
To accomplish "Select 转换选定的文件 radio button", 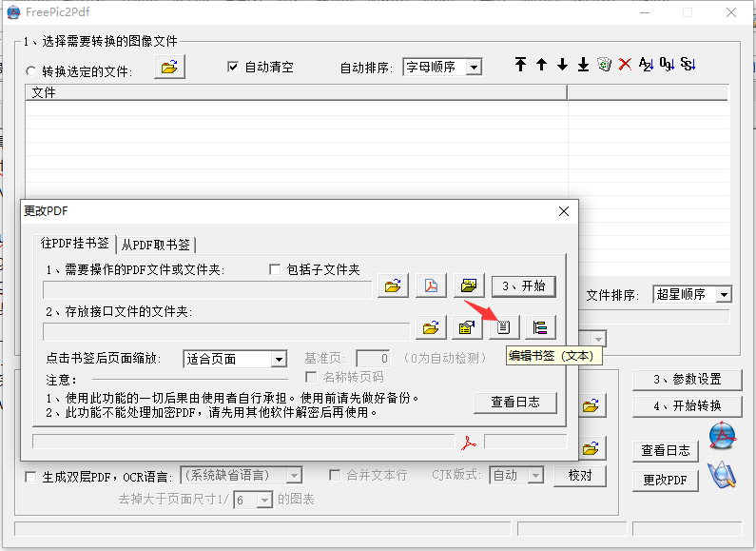I will click(30, 71).
